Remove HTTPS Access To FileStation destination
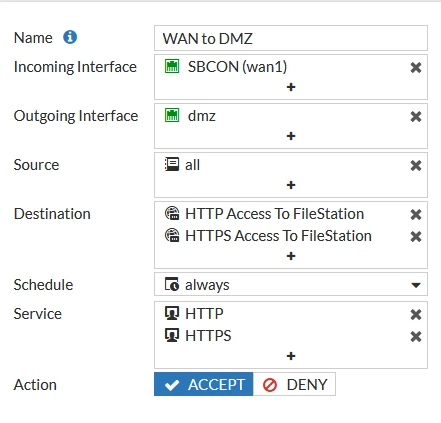Image resolution: width=441 pixels, height=423 pixels. (x=416, y=236)
